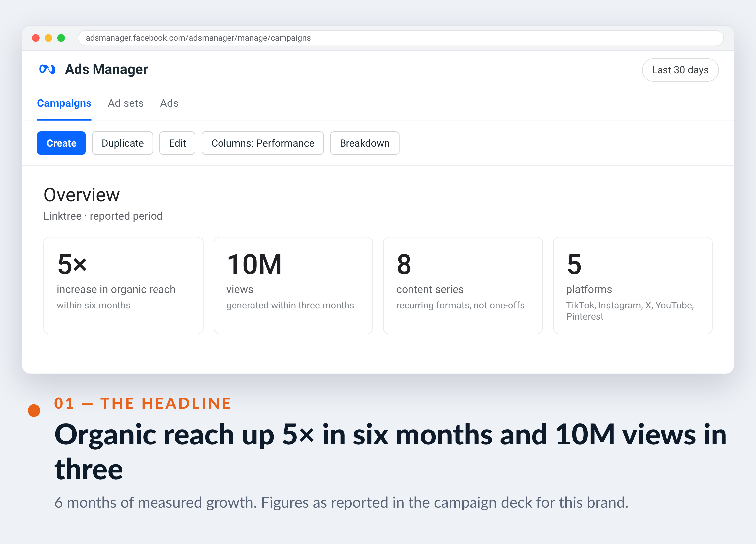Click the Edit button
The height and width of the screenshot is (544, 756).
click(x=177, y=143)
